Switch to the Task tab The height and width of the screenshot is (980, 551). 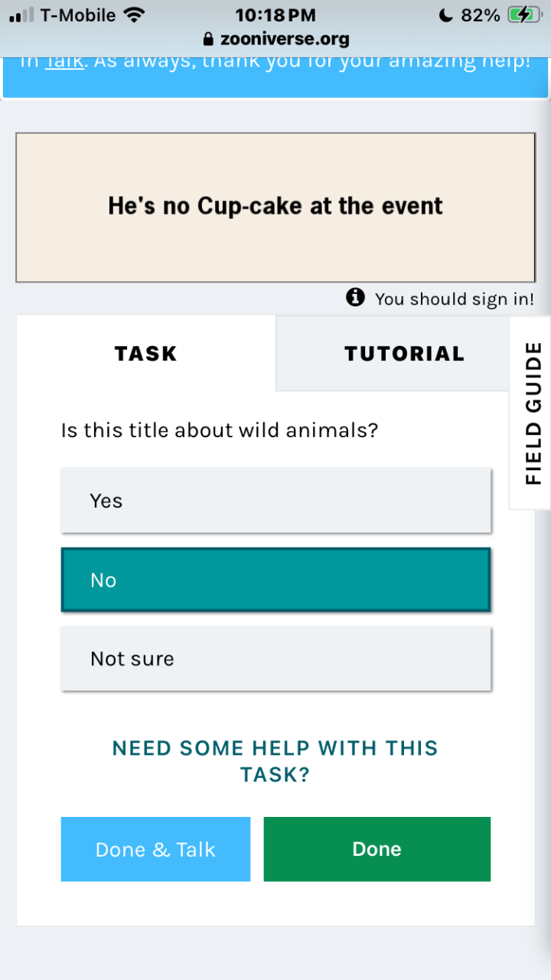146,353
